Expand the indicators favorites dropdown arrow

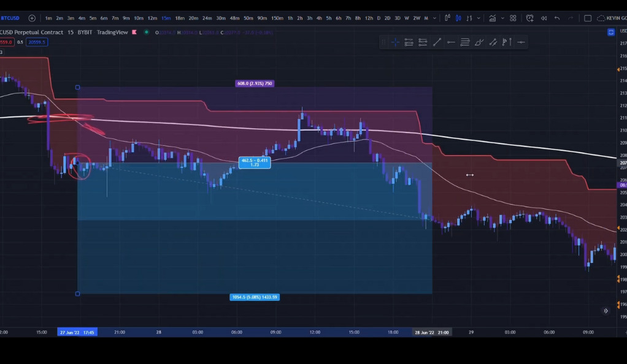point(502,18)
